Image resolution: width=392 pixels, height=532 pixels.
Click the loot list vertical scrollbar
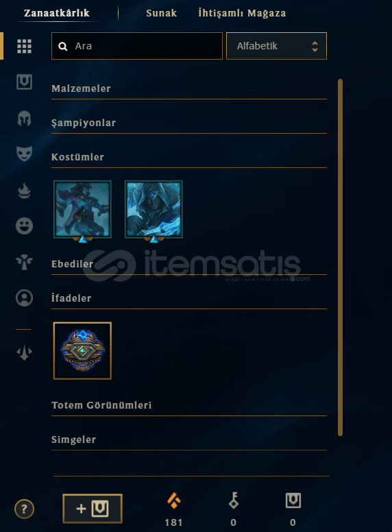pos(340,257)
